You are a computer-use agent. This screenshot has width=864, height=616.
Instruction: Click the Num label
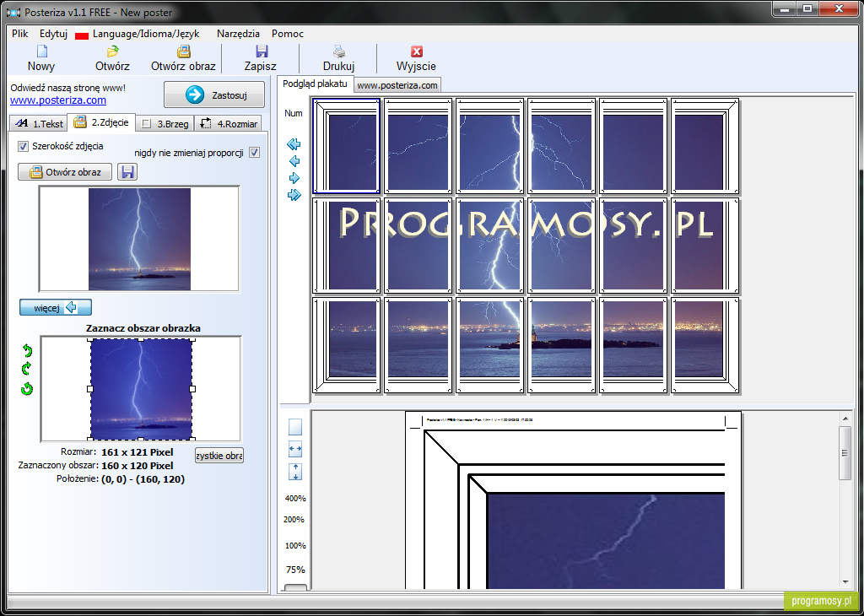[x=293, y=113]
